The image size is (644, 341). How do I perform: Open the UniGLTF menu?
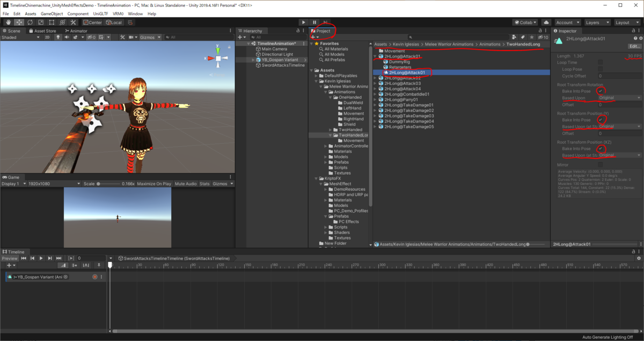coord(100,13)
